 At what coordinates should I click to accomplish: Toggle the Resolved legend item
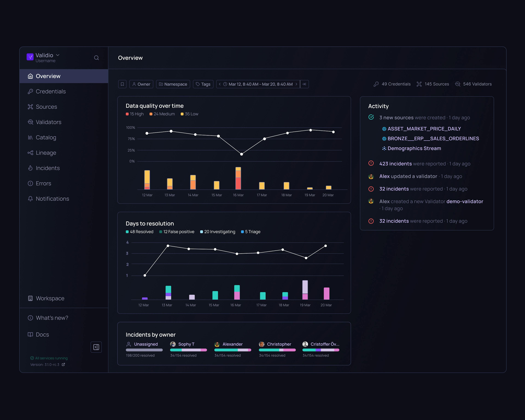(140, 232)
